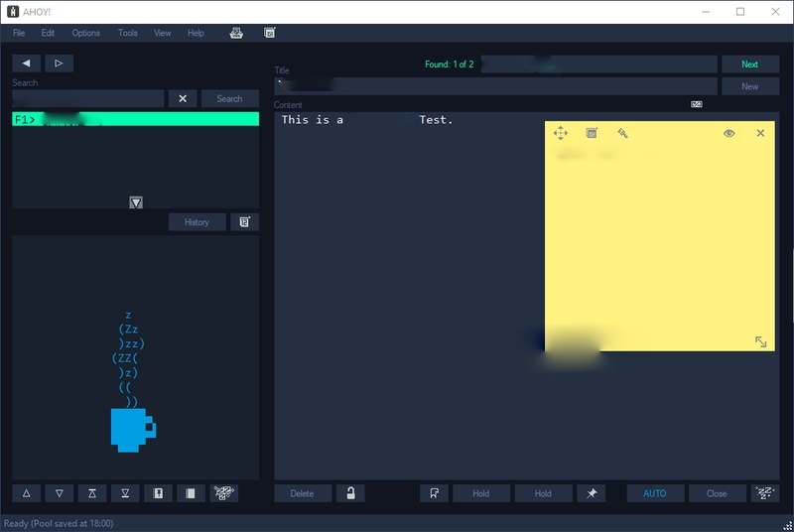Click the move icon on the sticky note
Image resolution: width=794 pixels, height=532 pixels.
point(561,133)
